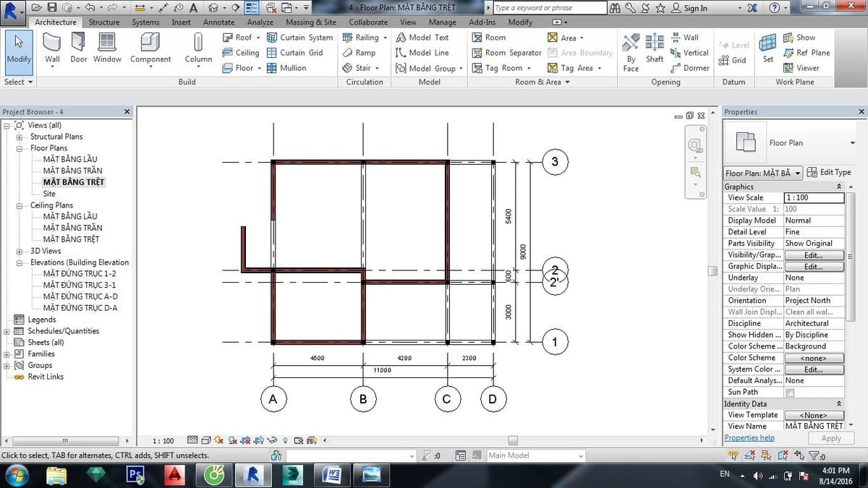The height and width of the screenshot is (488, 868).
Task: Switch to the Systems ribbon tab
Action: click(145, 22)
